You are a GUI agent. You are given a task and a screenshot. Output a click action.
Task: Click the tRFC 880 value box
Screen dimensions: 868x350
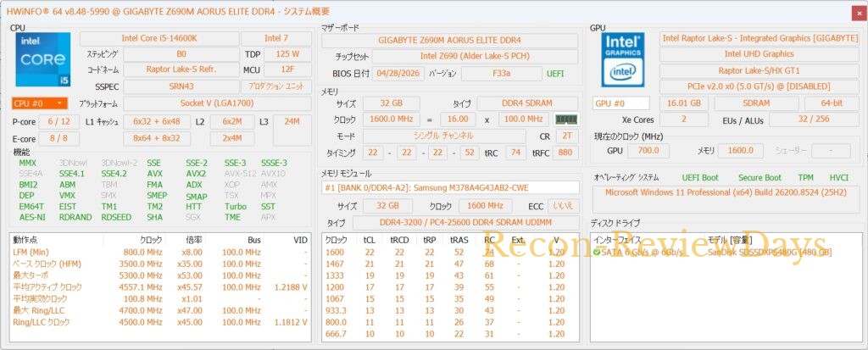coord(566,153)
